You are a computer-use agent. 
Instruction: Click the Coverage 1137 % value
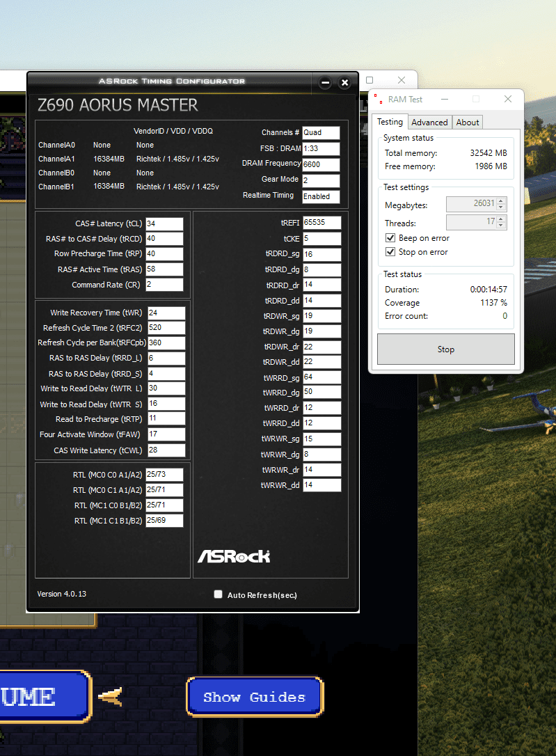[x=493, y=303]
